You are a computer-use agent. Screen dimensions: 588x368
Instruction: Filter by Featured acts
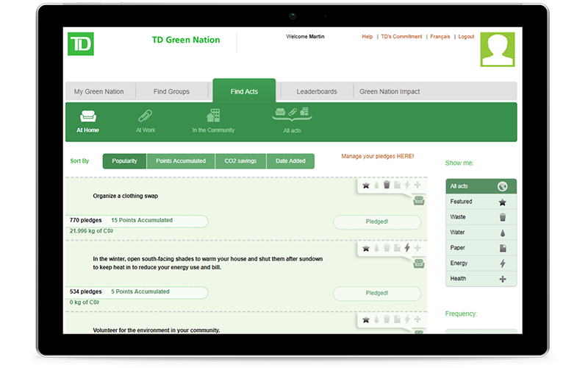pyautogui.click(x=481, y=202)
